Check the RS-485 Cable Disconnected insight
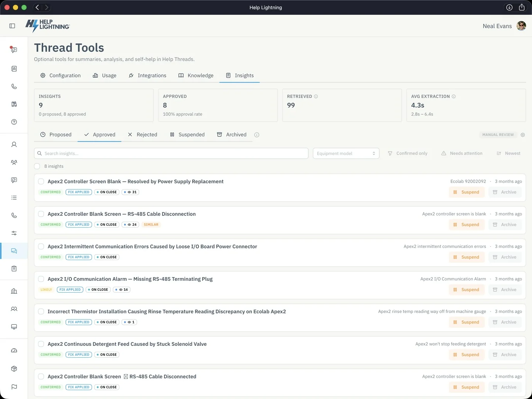This screenshot has height=399, width=532. pyautogui.click(x=41, y=376)
